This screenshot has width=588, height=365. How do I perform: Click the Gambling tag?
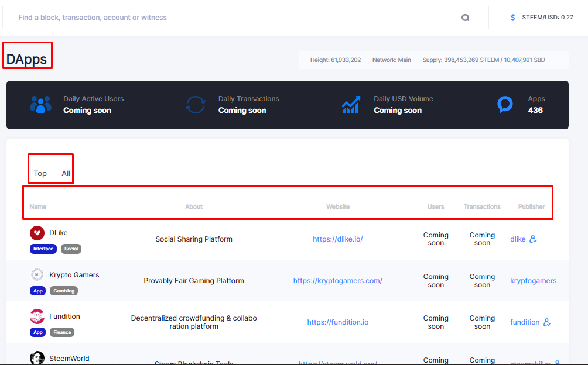(64, 291)
